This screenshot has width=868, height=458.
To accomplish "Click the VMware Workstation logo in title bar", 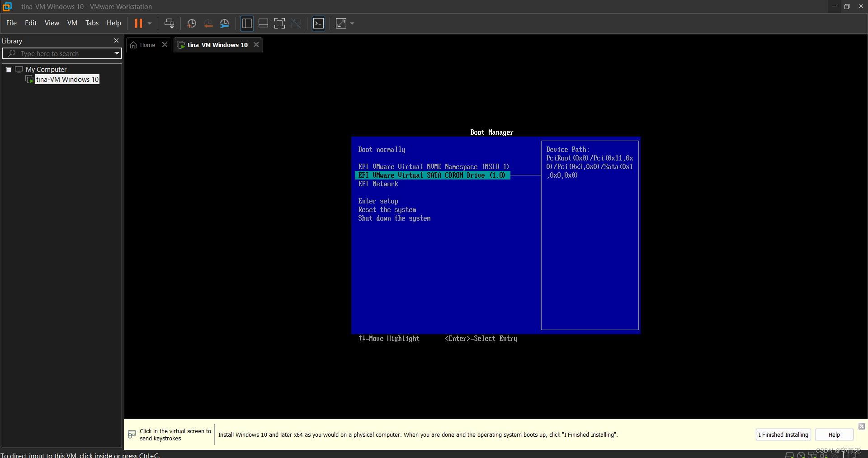I will [x=7, y=7].
